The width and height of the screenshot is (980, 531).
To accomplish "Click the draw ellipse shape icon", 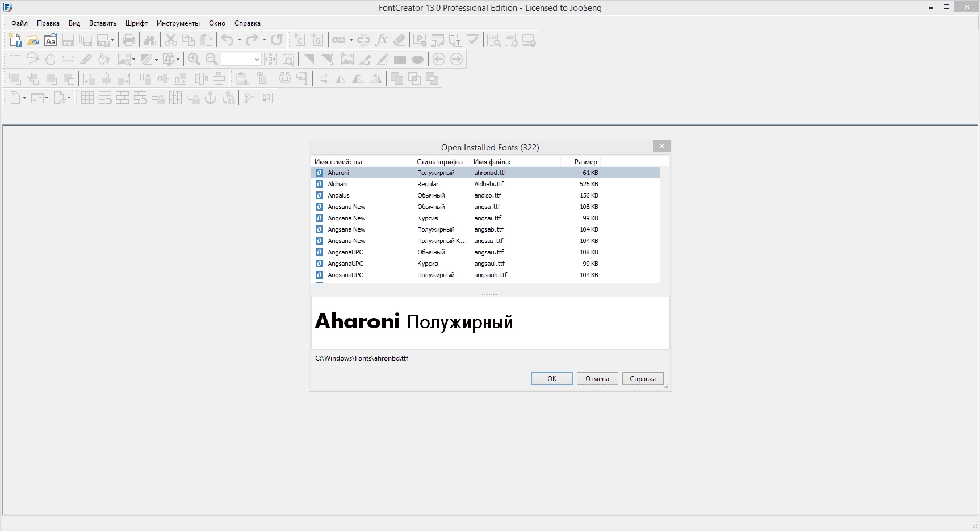I will point(417,59).
